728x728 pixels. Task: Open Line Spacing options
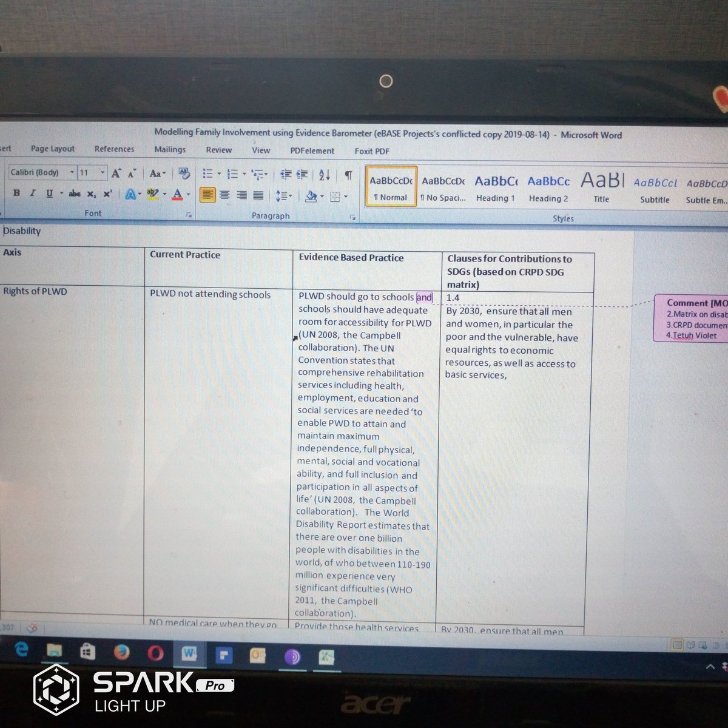click(283, 196)
